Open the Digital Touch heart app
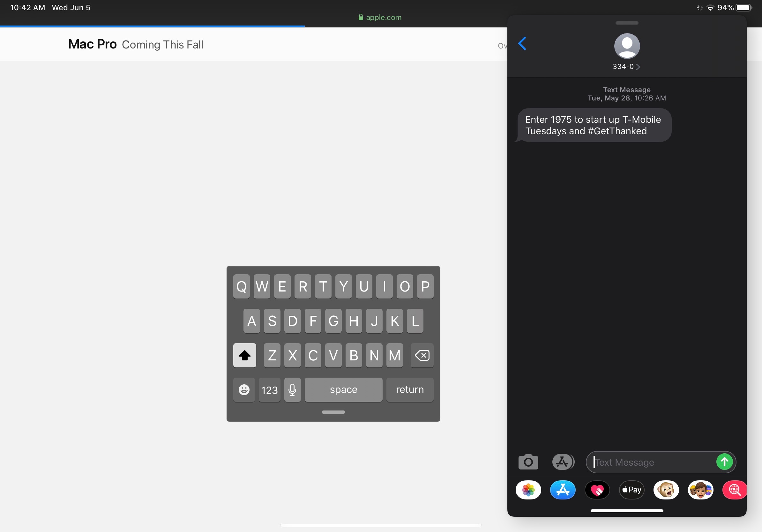The height and width of the screenshot is (532, 762). [x=597, y=490]
